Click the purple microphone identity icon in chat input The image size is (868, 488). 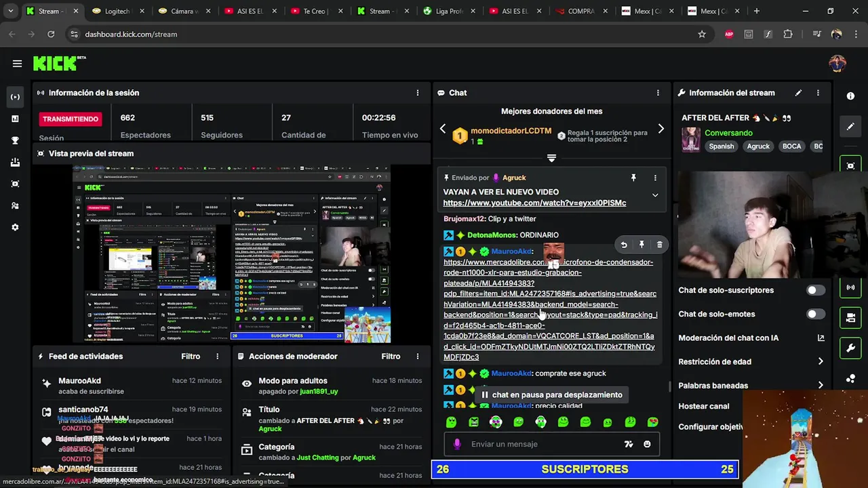[457, 444]
